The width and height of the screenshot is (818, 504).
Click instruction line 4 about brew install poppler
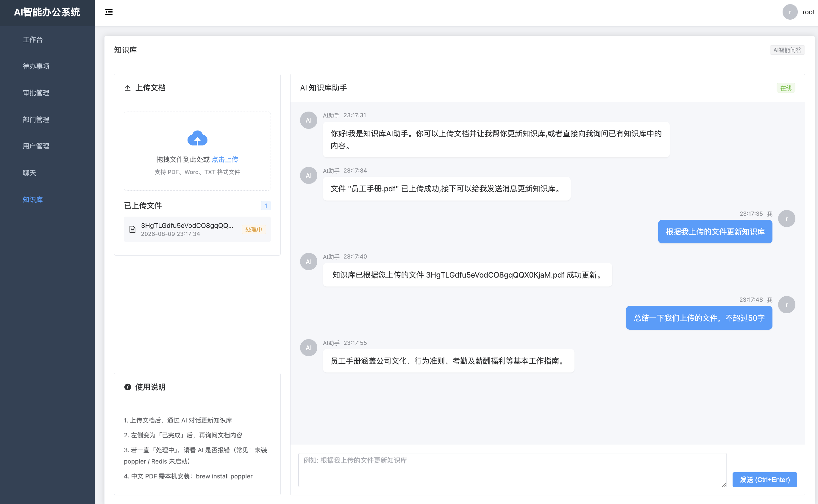[188, 476]
